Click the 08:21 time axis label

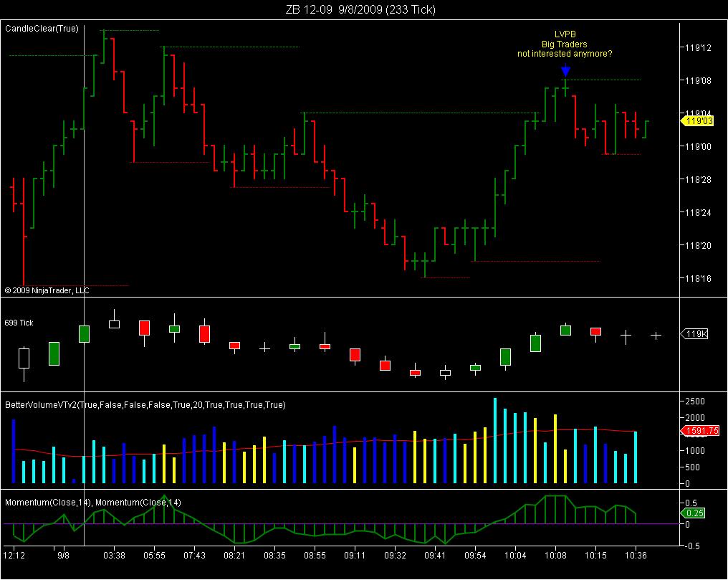(234, 556)
